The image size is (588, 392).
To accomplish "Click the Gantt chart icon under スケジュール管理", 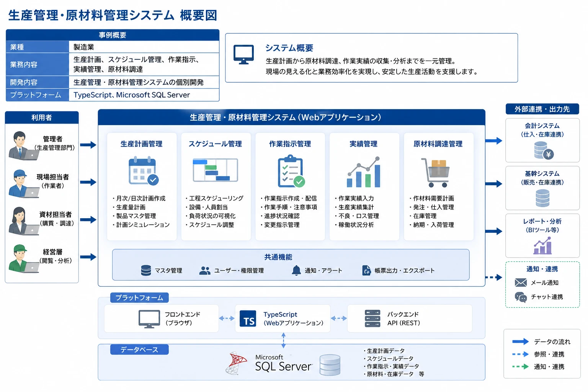I will coord(215,170).
